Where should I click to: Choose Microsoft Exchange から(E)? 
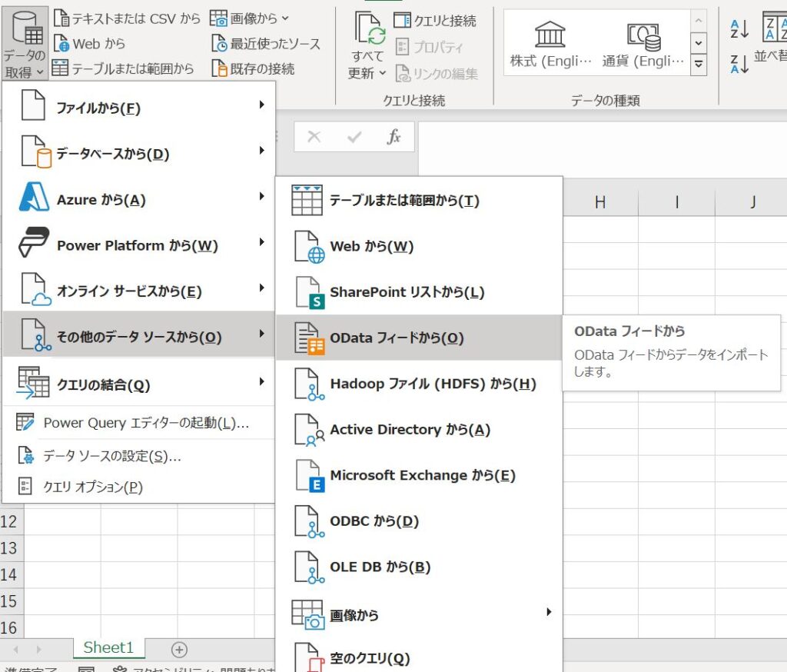tap(419, 475)
